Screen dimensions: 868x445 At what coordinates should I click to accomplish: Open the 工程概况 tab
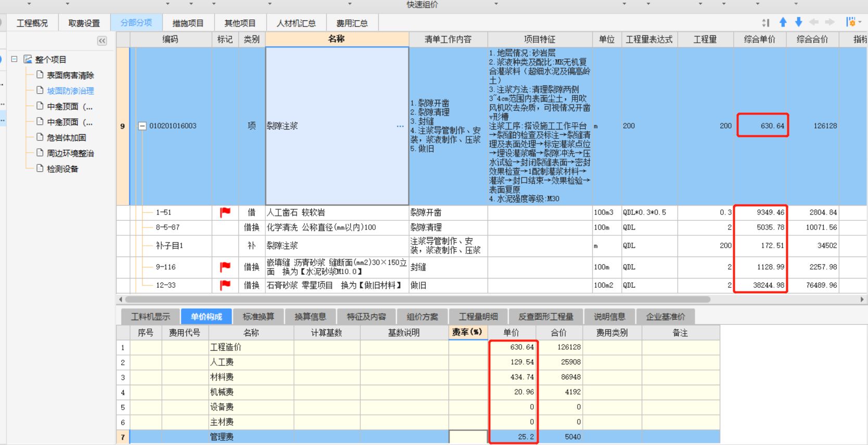click(x=32, y=23)
